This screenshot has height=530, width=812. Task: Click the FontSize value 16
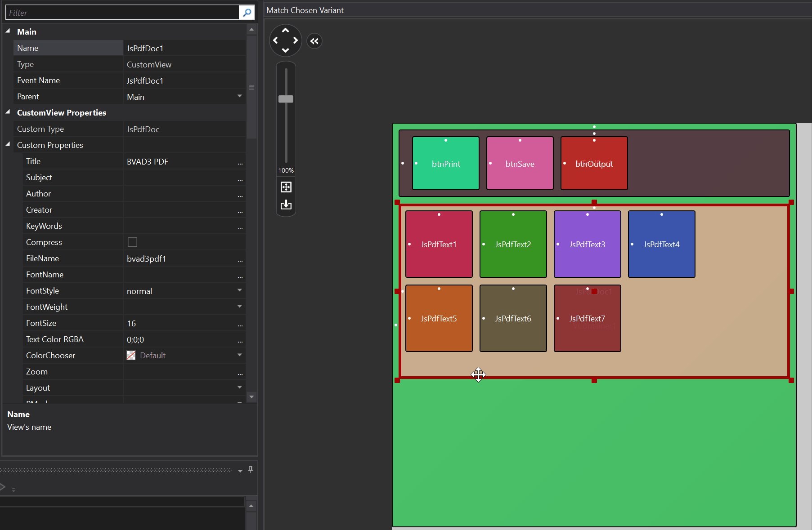coord(131,324)
